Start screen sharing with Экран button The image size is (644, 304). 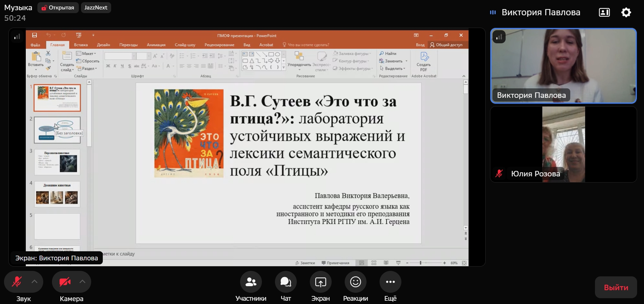(x=320, y=282)
